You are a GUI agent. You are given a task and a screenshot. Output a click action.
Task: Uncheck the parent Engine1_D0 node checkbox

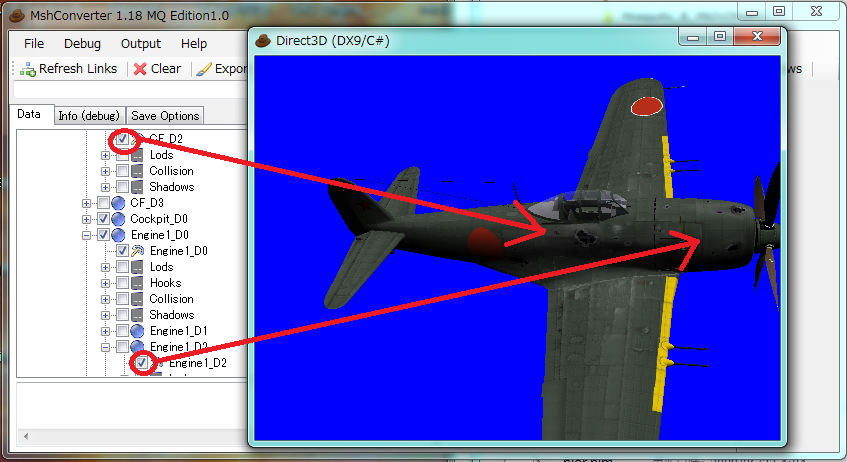click(x=103, y=235)
